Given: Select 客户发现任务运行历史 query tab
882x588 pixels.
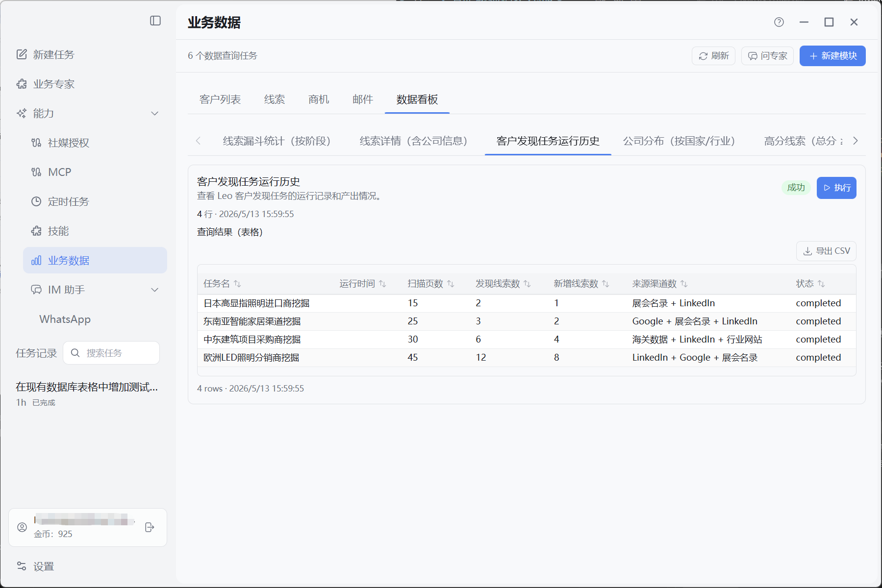Looking at the screenshot, I should (548, 141).
